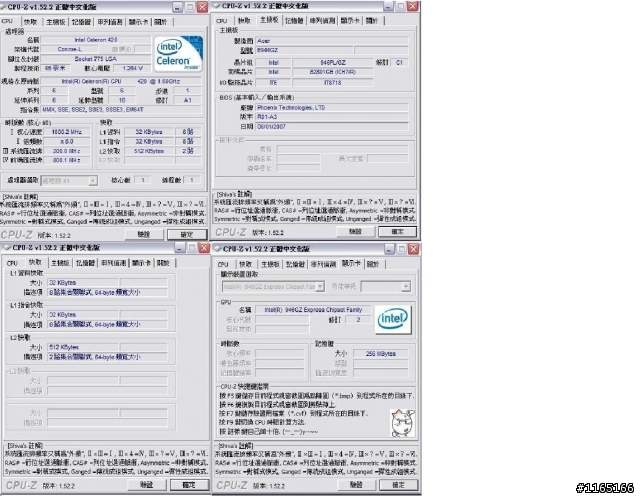Click the Intel logo in graphics window
This screenshot has width=640, height=496.
393,319
